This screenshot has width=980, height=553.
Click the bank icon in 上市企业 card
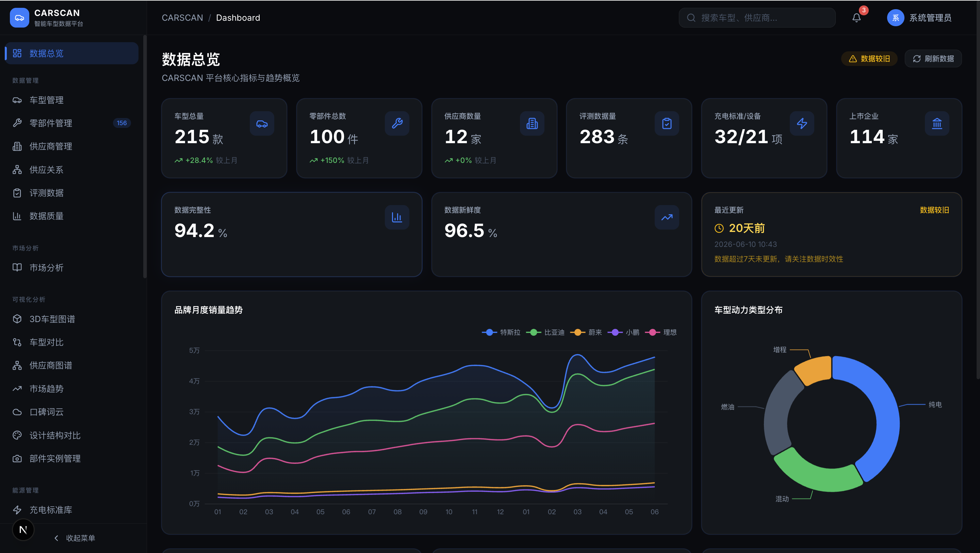click(937, 123)
